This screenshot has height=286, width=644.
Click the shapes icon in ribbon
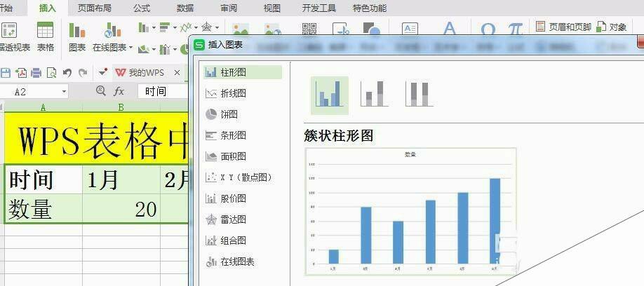(372, 29)
